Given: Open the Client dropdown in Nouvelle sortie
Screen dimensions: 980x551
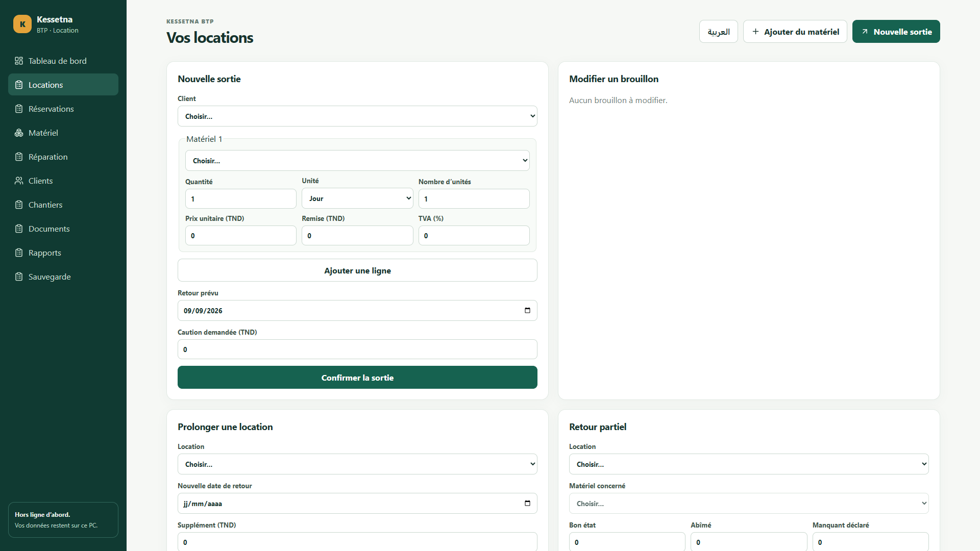Looking at the screenshot, I should pos(357,116).
